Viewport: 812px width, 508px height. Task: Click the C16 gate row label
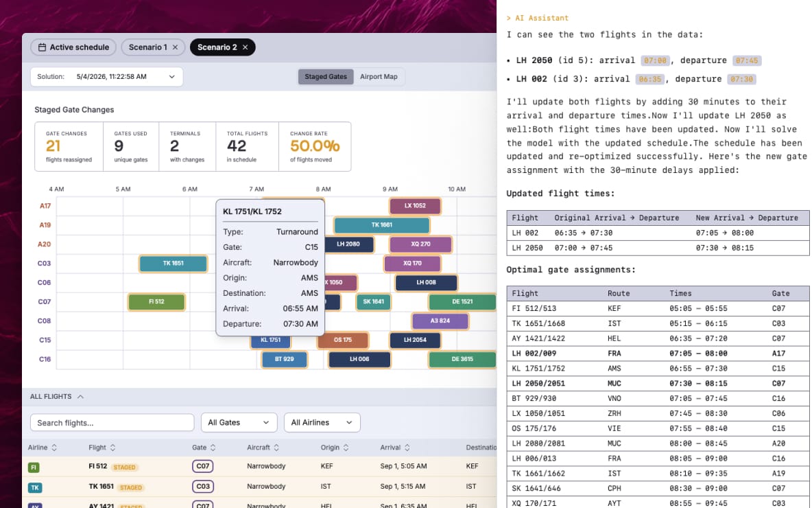45,359
